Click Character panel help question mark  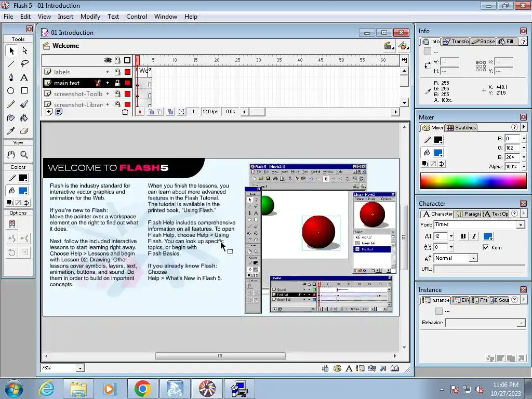(x=514, y=214)
